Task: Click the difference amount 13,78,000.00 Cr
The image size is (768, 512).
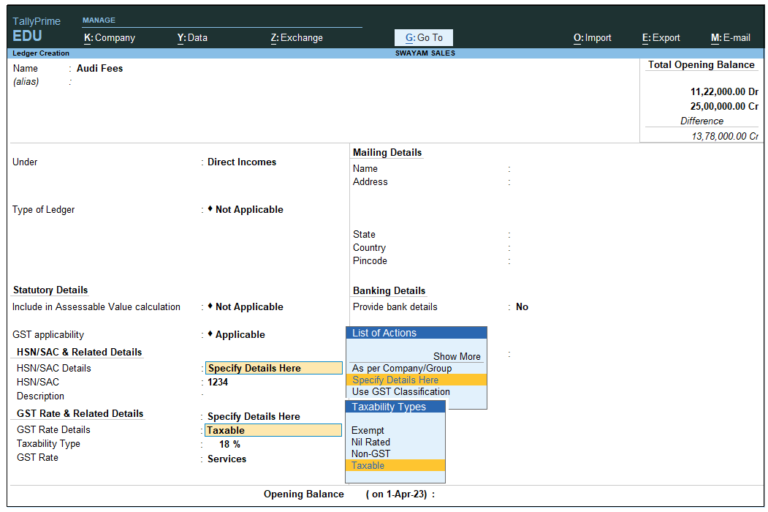Action: 725,137
